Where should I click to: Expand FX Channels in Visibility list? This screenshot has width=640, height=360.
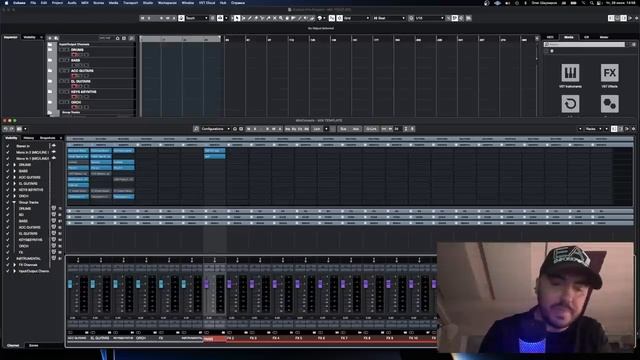(15, 264)
